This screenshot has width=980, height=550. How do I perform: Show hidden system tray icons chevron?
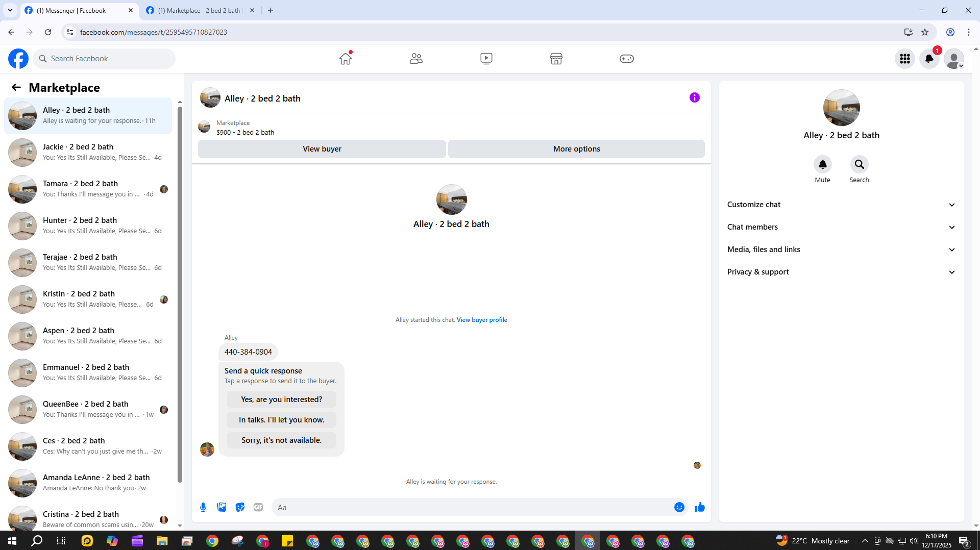click(x=865, y=541)
